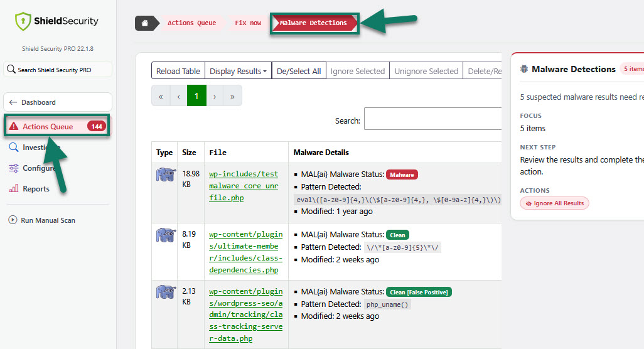Viewport: 644px width, 349px height.
Task: Click the table Search input field
Action: point(433,119)
